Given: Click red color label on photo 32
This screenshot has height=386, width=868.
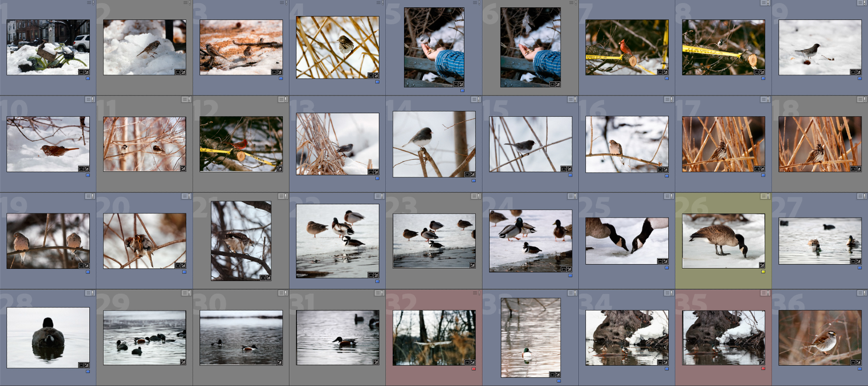Looking at the screenshot, I should click(473, 369).
